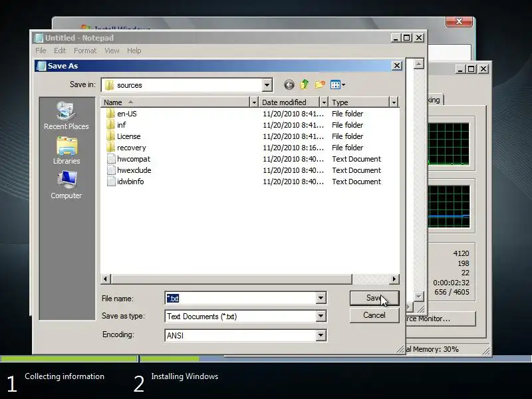Select the idwbinfo text file
532x399 pixels.
coord(130,182)
